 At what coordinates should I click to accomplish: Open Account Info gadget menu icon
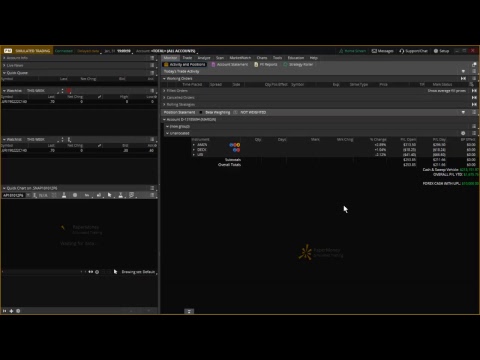[152, 58]
